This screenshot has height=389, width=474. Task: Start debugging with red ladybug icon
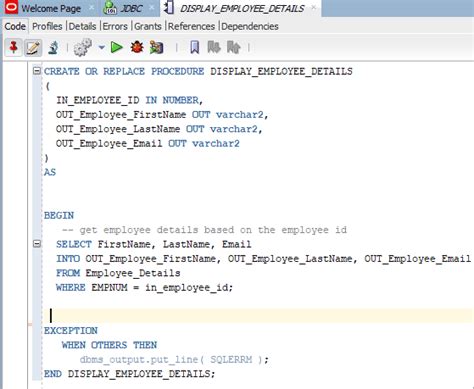point(137,47)
